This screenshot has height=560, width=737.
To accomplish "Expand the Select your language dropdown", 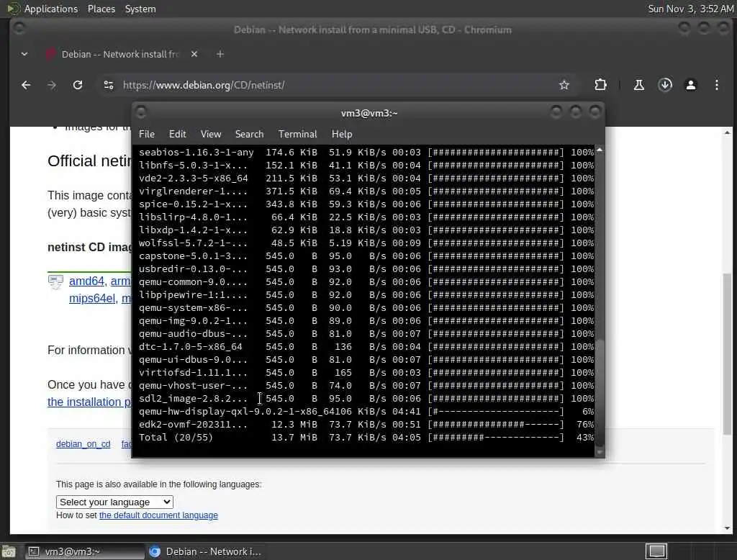I will point(114,502).
